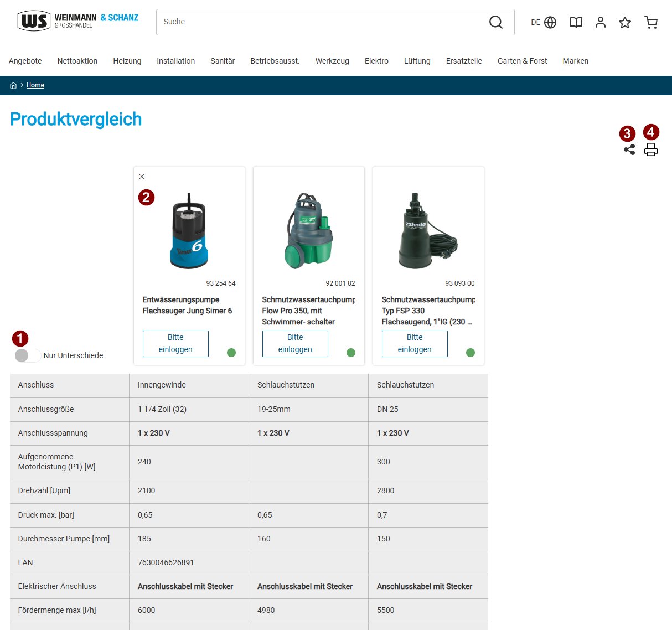Expand the Garten & Forst menu
This screenshot has height=630, width=672.
click(522, 61)
